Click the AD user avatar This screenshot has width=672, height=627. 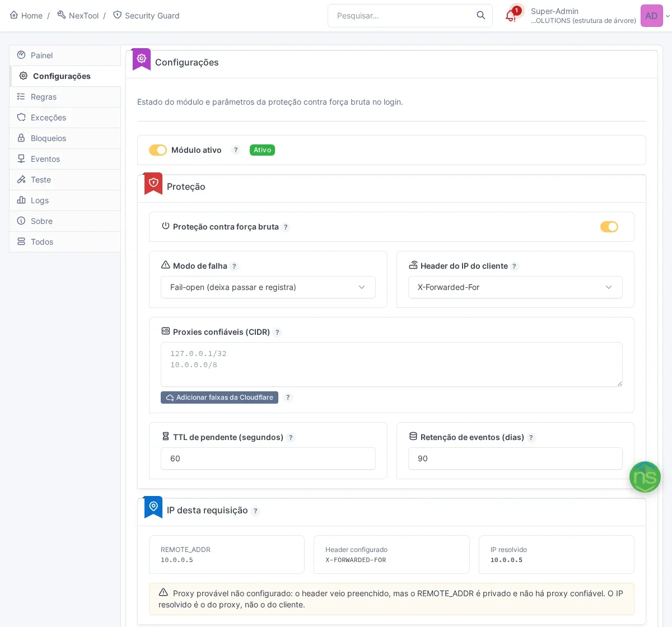pos(651,16)
